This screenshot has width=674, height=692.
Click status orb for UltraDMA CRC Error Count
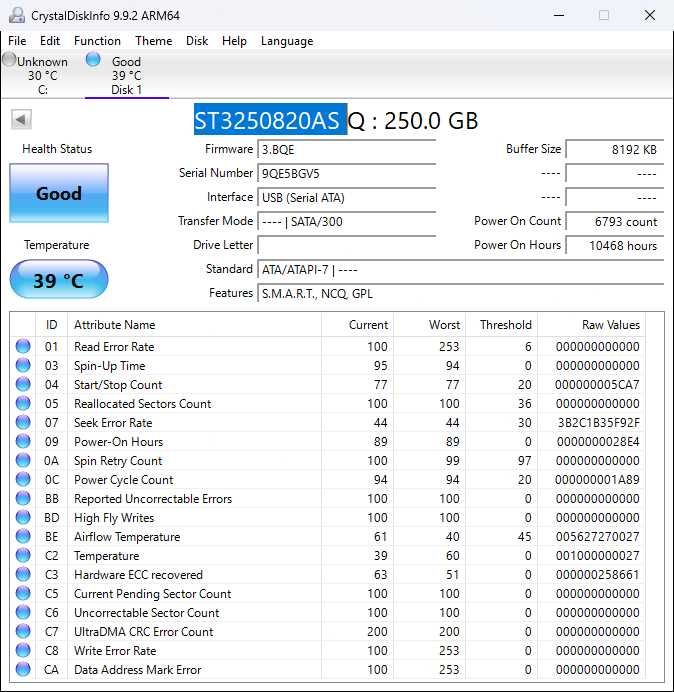23,631
